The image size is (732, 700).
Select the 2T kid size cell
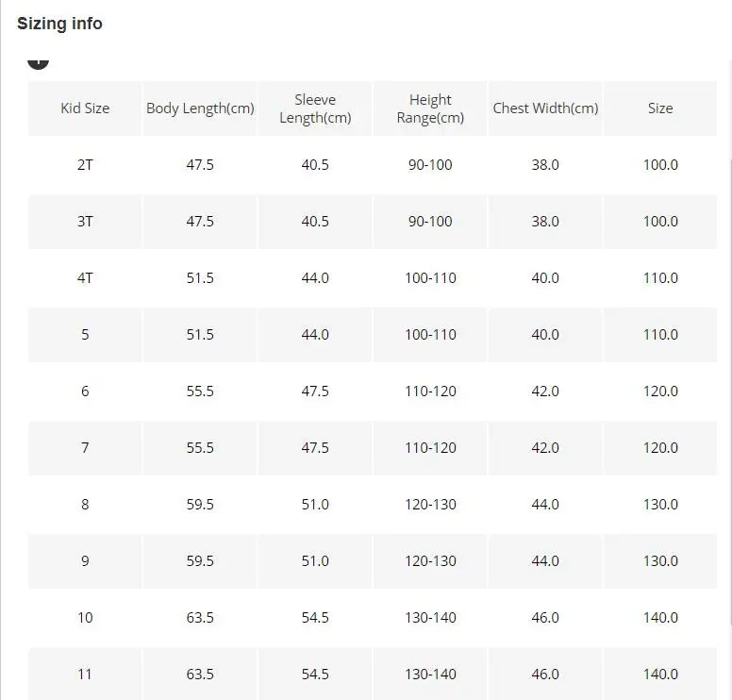click(x=85, y=165)
